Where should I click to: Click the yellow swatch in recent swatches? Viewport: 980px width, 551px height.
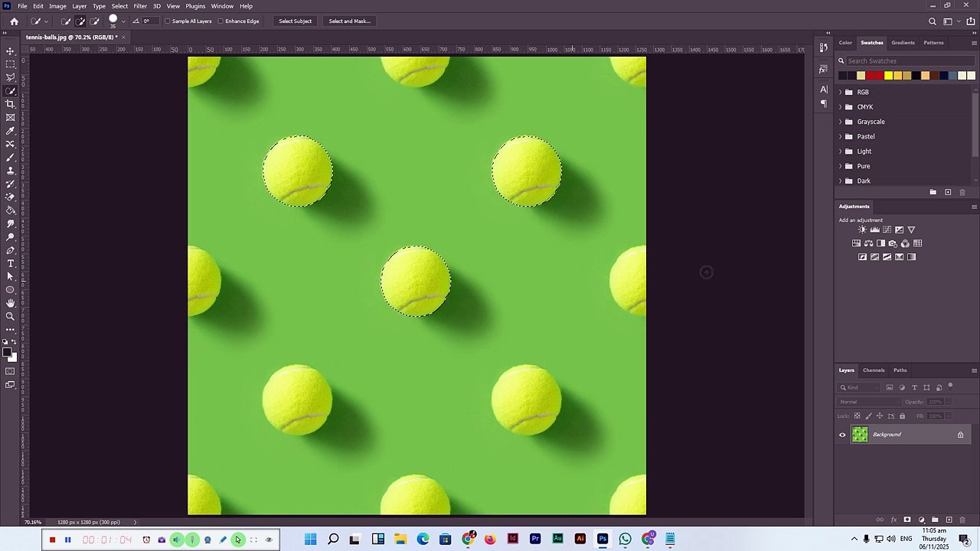point(888,75)
